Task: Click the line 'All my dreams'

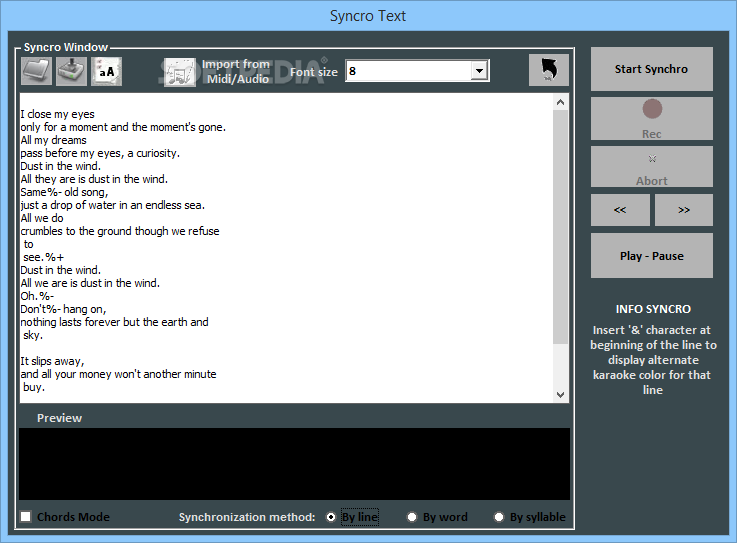Action: pyautogui.click(x=54, y=140)
